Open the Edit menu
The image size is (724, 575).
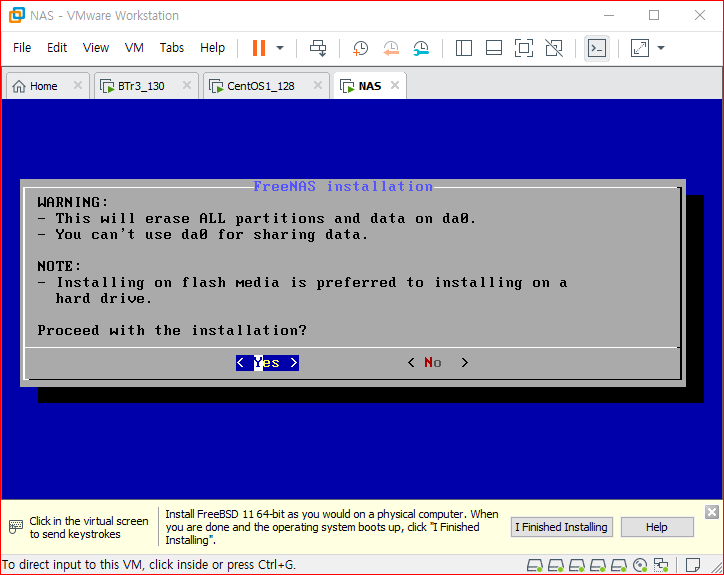[x=57, y=48]
